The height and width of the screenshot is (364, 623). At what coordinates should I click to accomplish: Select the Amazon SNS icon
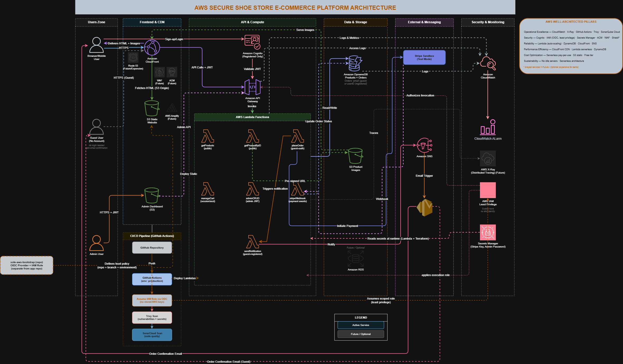(x=424, y=145)
